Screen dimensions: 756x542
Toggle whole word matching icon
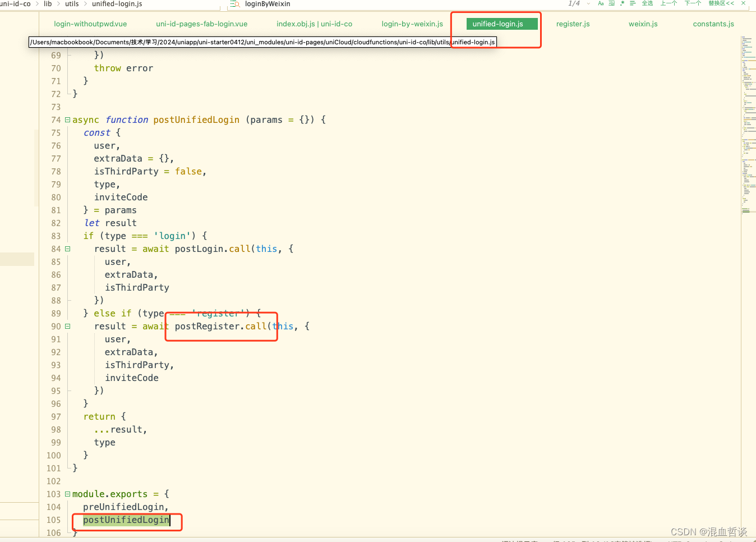pos(611,3)
